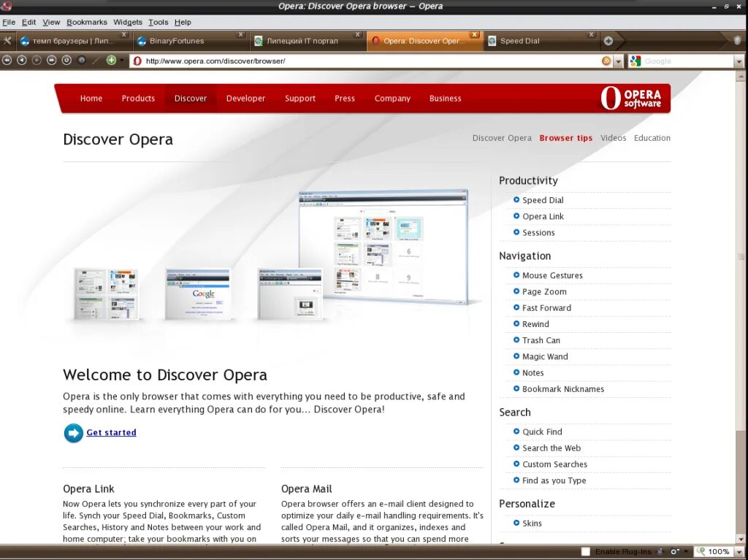Open dropdown arrow beside green plus button
This screenshot has height=560, width=748.
122,60
